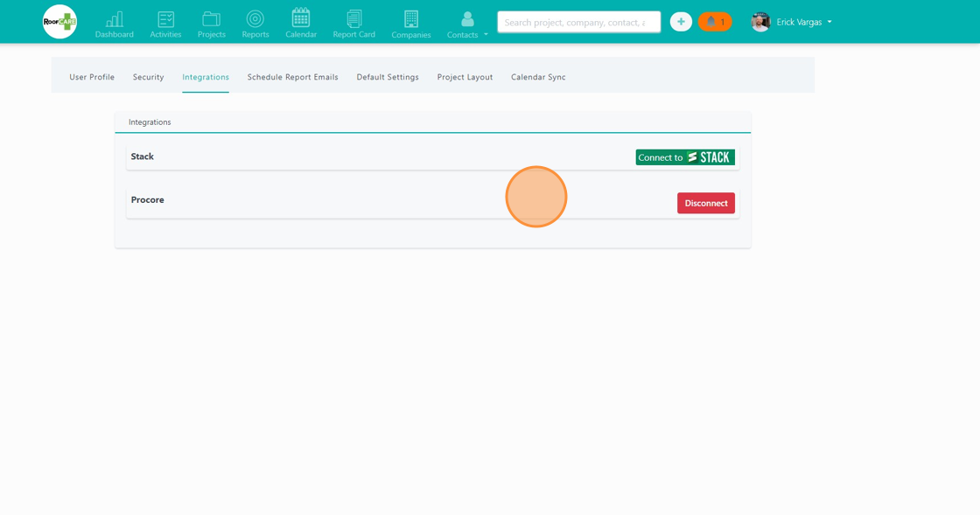Open the Companies icon
980x515 pixels.
click(x=410, y=17)
